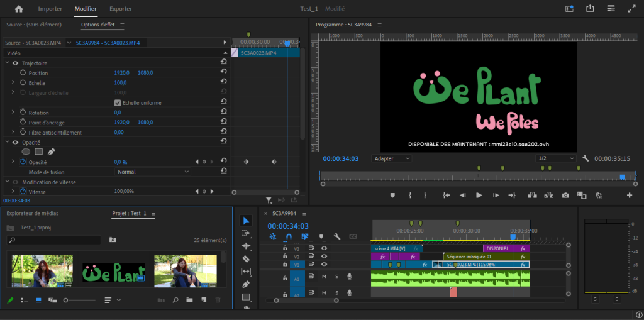Mark In point in Program monitor
Image resolution: width=644 pixels, height=320 pixels.
tap(410, 196)
